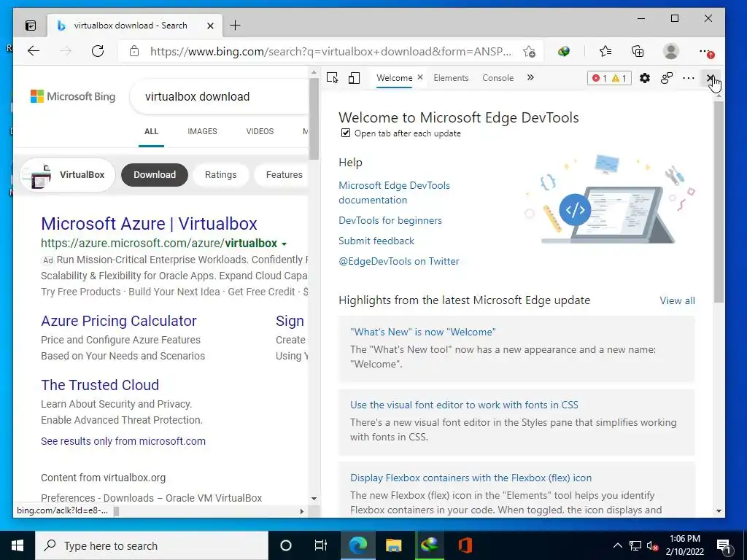Open the profile avatar menu
747x560 pixels.
coord(671,51)
